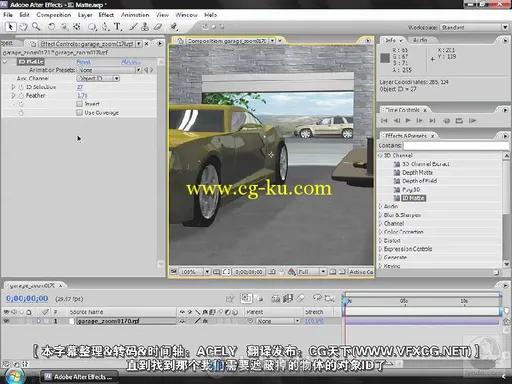Collapse the 3D Channel category
Image resolution: width=512 pixels, height=384 pixels.
coord(380,155)
